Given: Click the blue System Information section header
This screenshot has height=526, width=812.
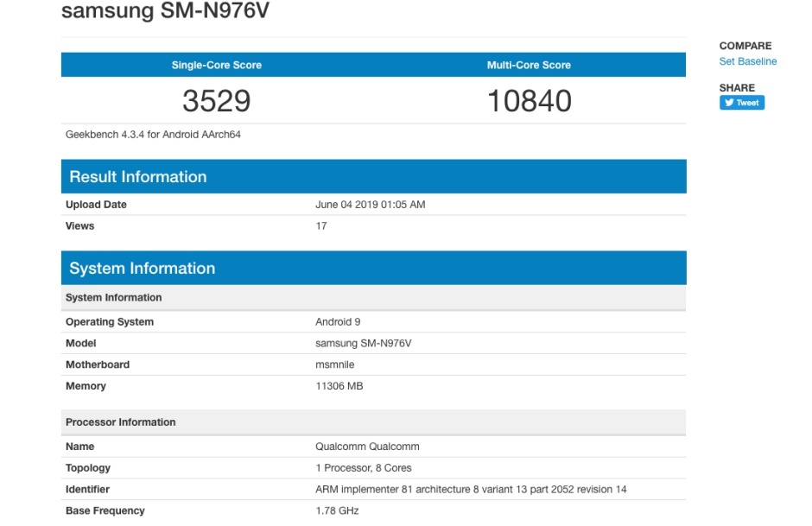Looking at the screenshot, I should pyautogui.click(x=143, y=269).
